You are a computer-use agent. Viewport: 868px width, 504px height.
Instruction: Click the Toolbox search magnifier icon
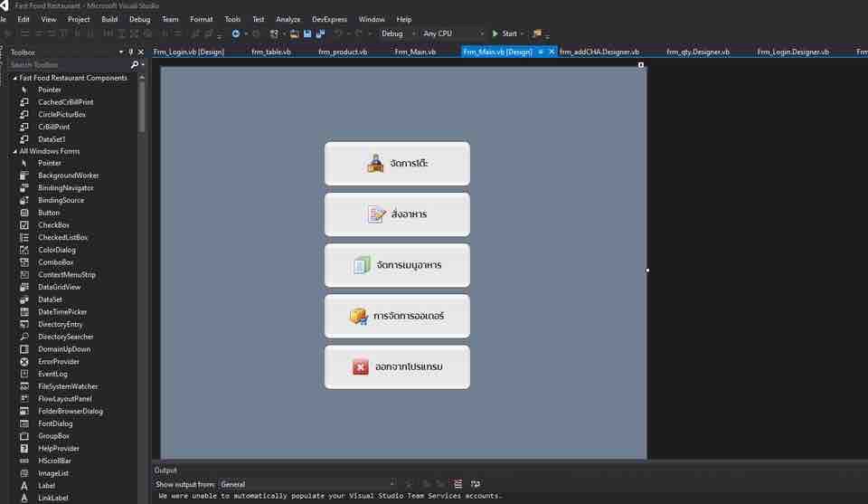click(135, 65)
